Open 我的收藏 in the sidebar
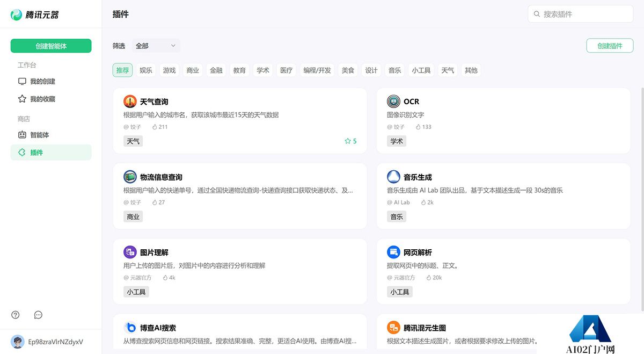This screenshot has width=644, height=354. (51, 99)
